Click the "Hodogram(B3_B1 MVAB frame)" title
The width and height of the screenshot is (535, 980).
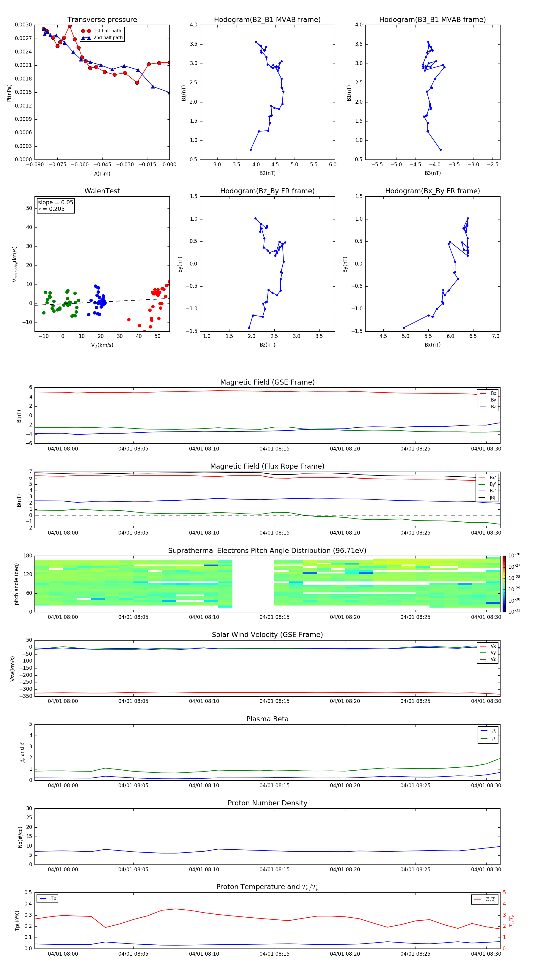click(x=432, y=20)
